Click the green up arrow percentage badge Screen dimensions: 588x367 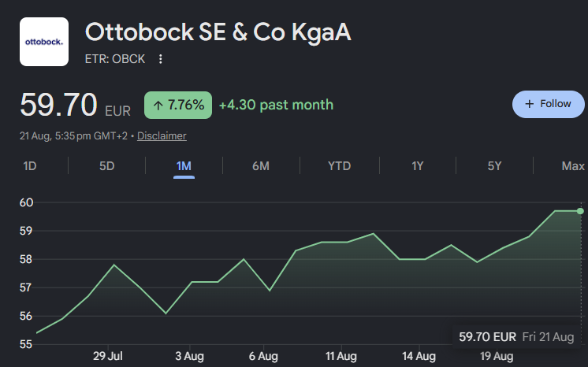178,105
